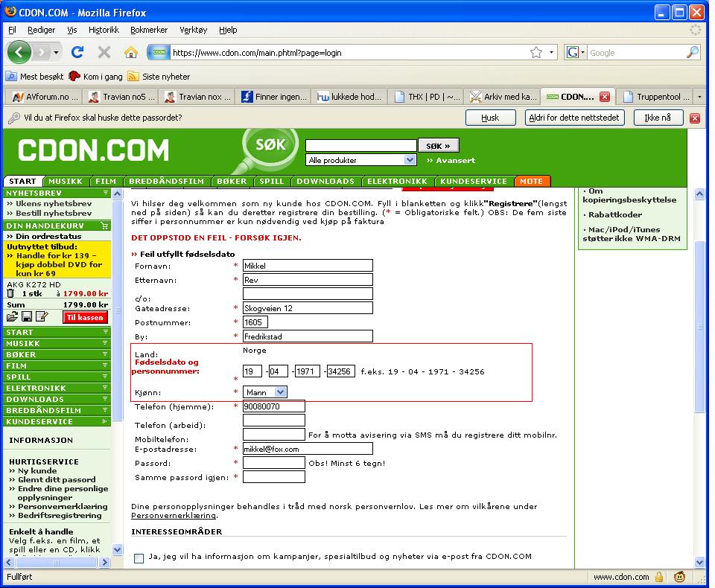Click the forward navigation arrow
Viewport: 715px width, 588px height.
pos(42,52)
